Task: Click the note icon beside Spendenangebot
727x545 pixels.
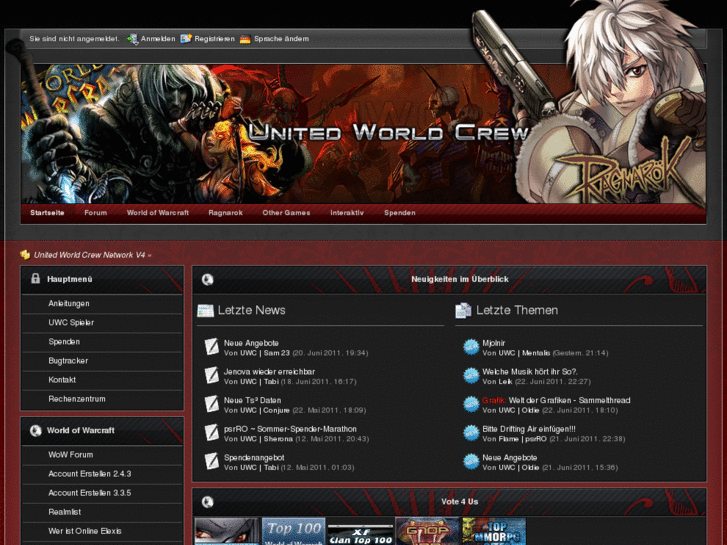Action: tap(211, 462)
